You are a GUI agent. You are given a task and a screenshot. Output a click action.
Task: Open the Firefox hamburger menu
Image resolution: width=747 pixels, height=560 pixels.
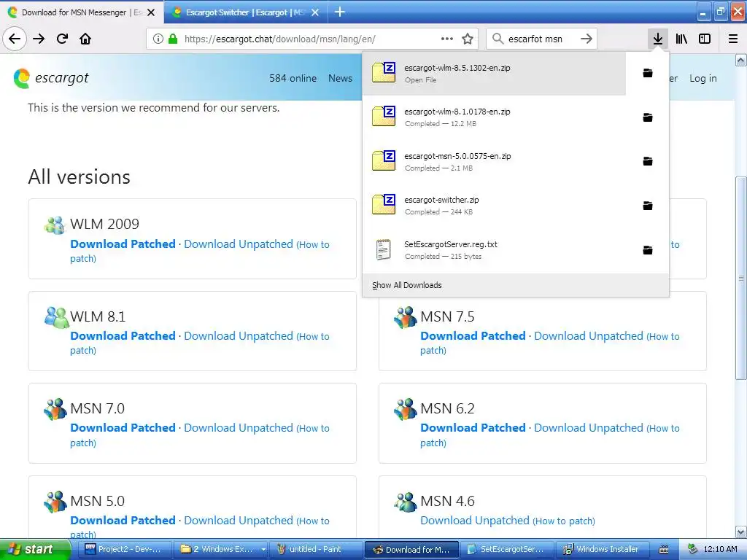pyautogui.click(x=733, y=39)
